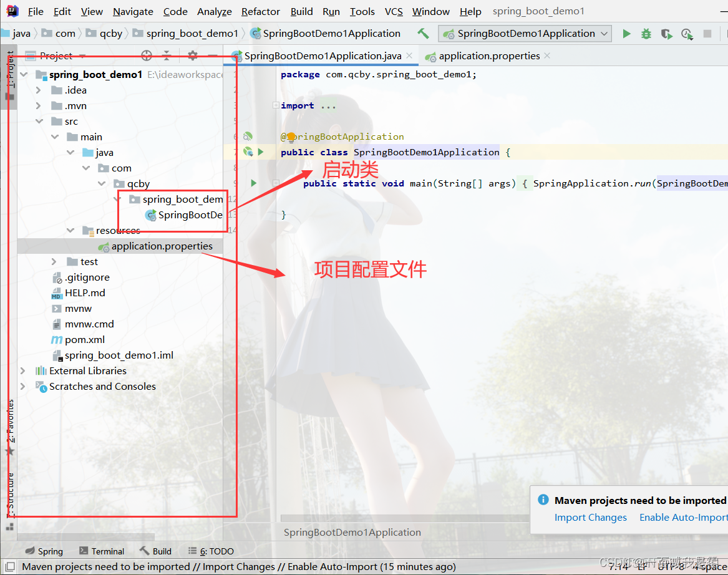Open the Analyze menu
The width and height of the screenshot is (728, 575).
[x=214, y=11]
